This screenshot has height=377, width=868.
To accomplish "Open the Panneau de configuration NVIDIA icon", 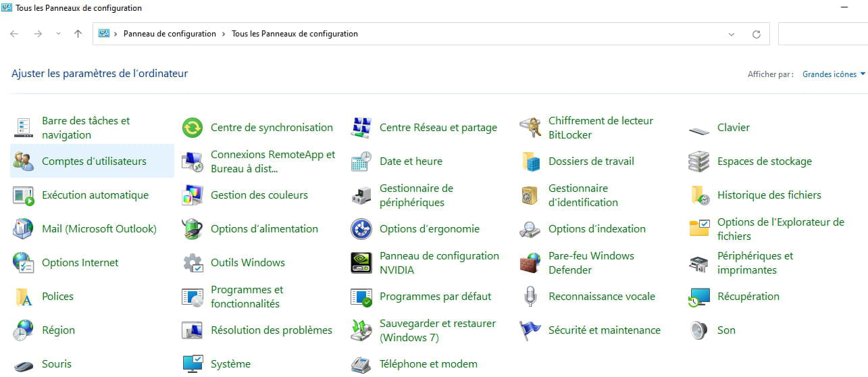I will coord(361,263).
